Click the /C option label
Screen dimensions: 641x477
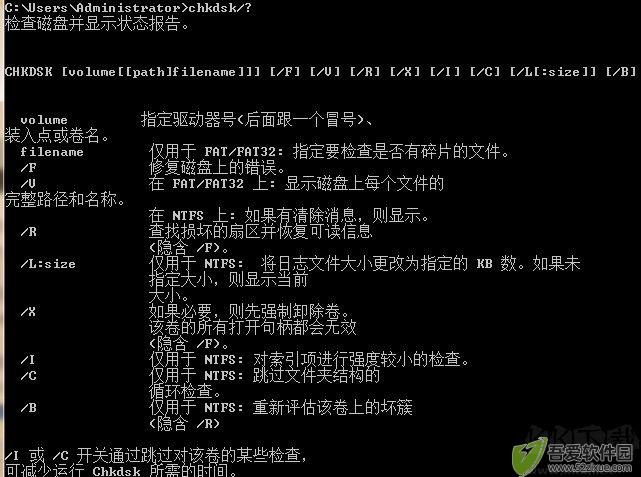click(x=29, y=376)
